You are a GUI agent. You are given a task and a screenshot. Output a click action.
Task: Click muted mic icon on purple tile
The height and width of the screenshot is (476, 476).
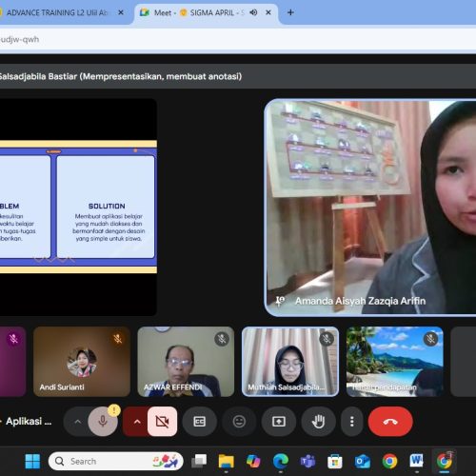(x=13, y=339)
